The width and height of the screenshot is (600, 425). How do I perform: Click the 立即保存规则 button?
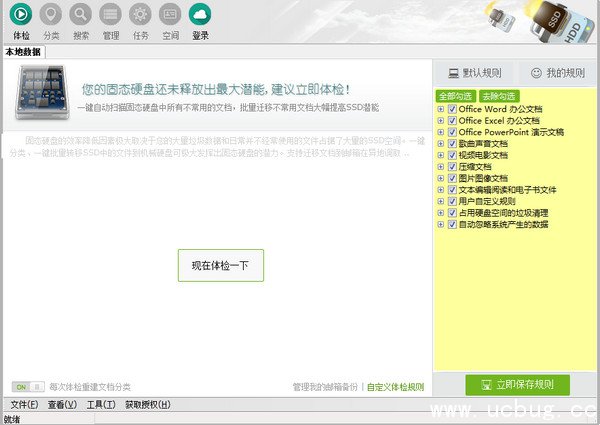point(517,384)
